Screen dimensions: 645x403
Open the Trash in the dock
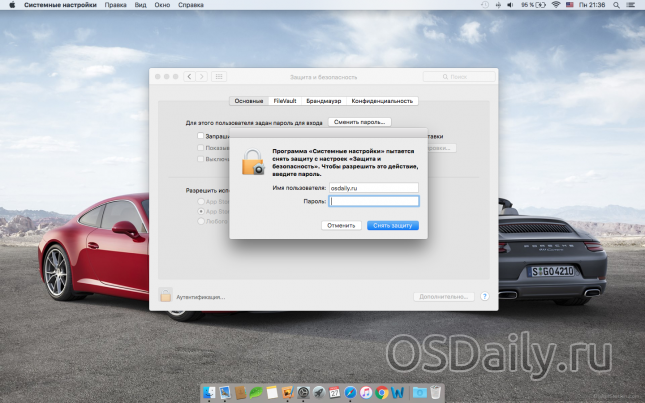pyautogui.click(x=436, y=392)
